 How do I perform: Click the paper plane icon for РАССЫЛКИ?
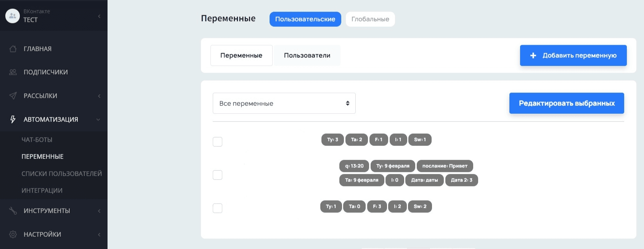click(x=13, y=96)
